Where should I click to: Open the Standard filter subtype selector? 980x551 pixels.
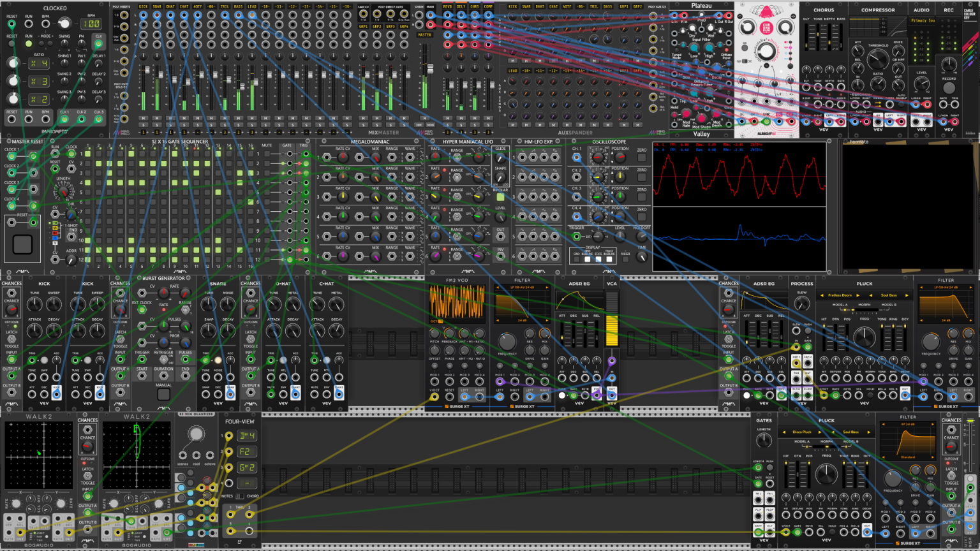point(907,457)
